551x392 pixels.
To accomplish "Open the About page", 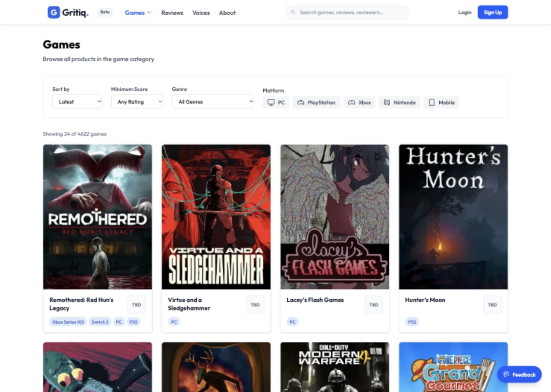I will tap(227, 13).
